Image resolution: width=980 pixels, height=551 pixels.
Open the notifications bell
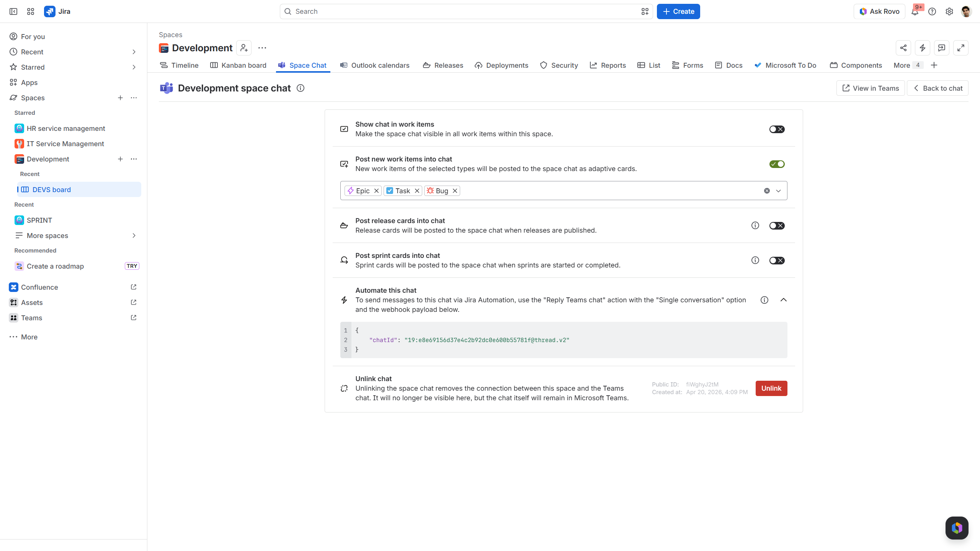pyautogui.click(x=915, y=11)
